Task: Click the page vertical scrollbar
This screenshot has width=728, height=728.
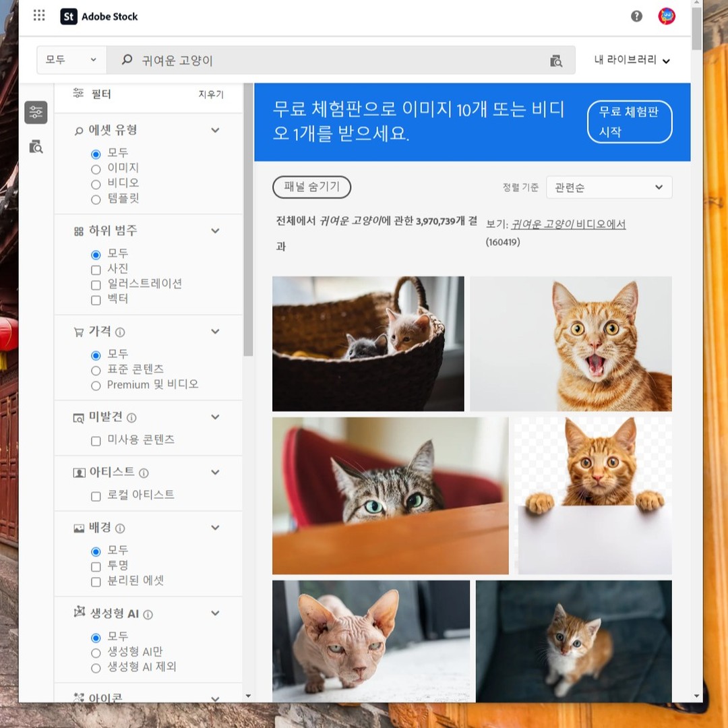Action: [696, 28]
